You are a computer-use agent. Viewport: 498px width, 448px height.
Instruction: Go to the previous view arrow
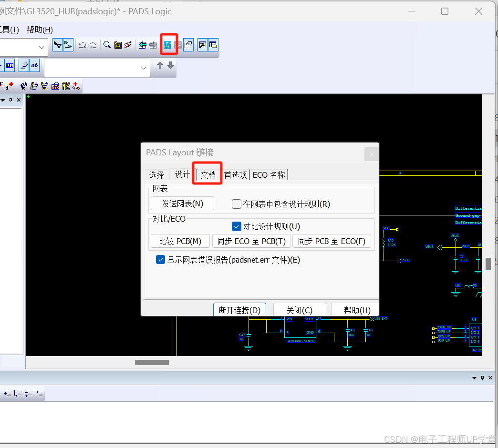click(x=143, y=45)
